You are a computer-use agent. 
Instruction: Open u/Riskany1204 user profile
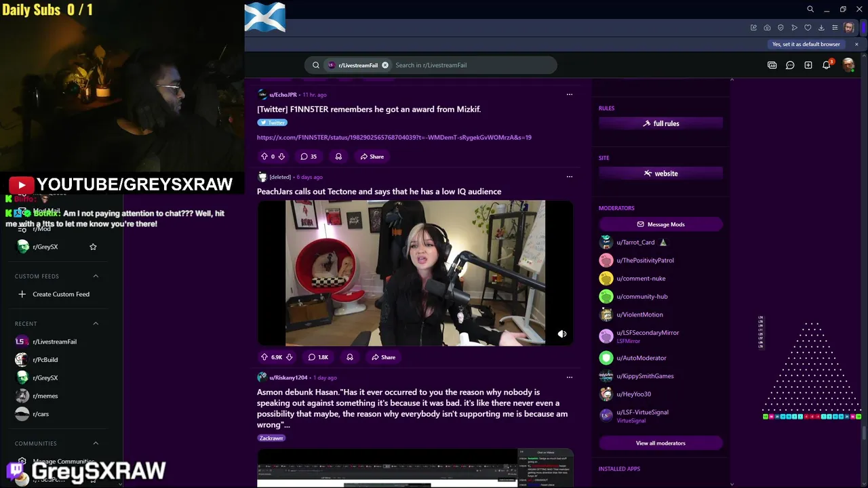click(x=288, y=378)
